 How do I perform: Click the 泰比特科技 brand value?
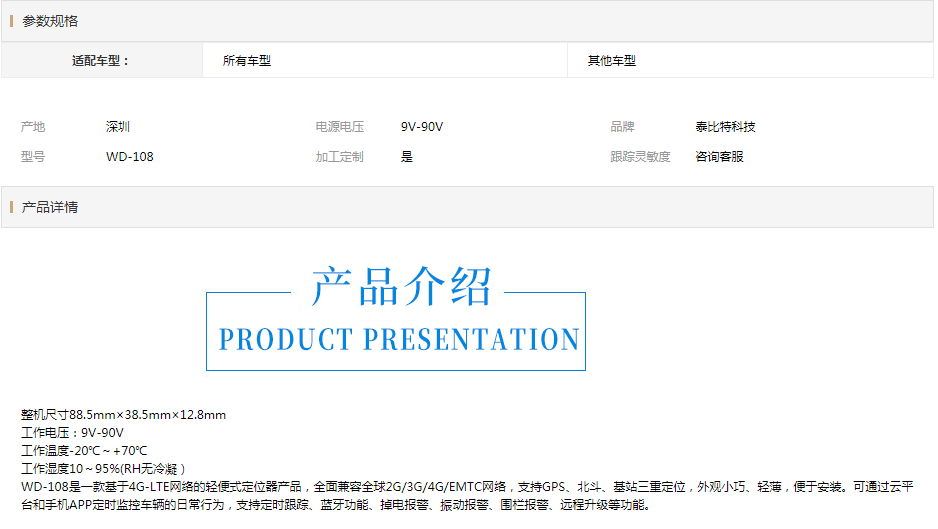pyautogui.click(x=725, y=126)
